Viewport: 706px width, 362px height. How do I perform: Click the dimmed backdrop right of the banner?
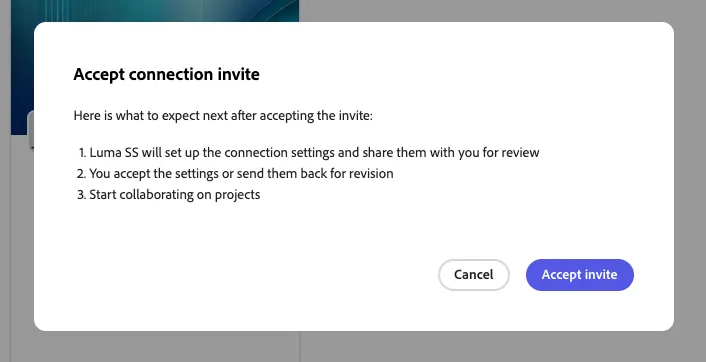[x=502, y=10]
